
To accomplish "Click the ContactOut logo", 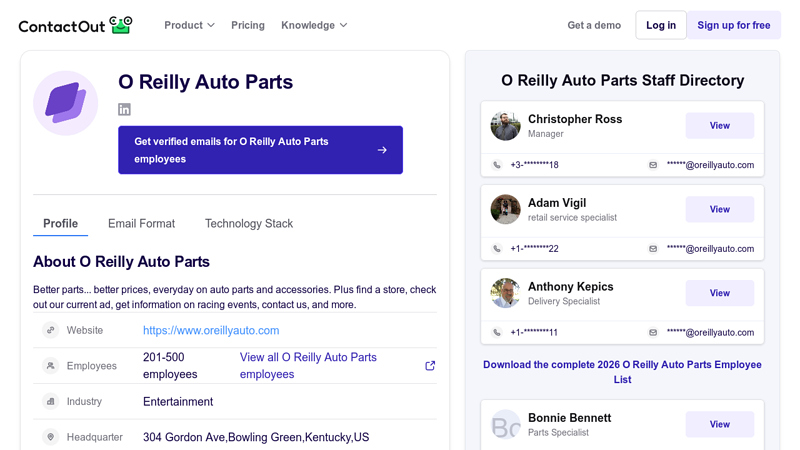I will pyautogui.click(x=76, y=26).
